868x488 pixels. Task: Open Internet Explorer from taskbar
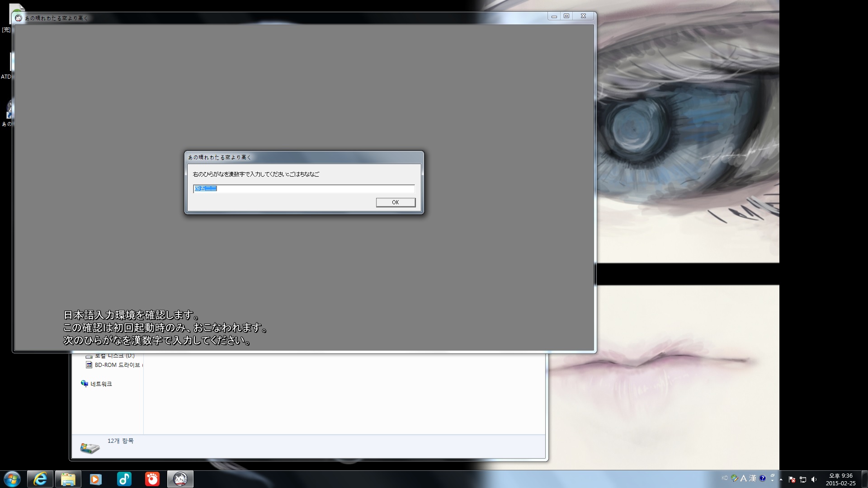pos(40,479)
